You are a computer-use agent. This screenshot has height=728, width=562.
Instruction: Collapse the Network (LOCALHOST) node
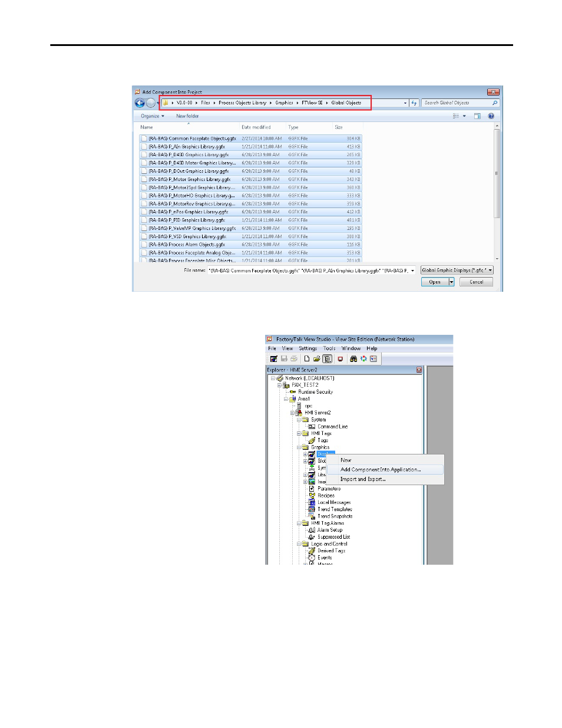pyautogui.click(x=273, y=378)
